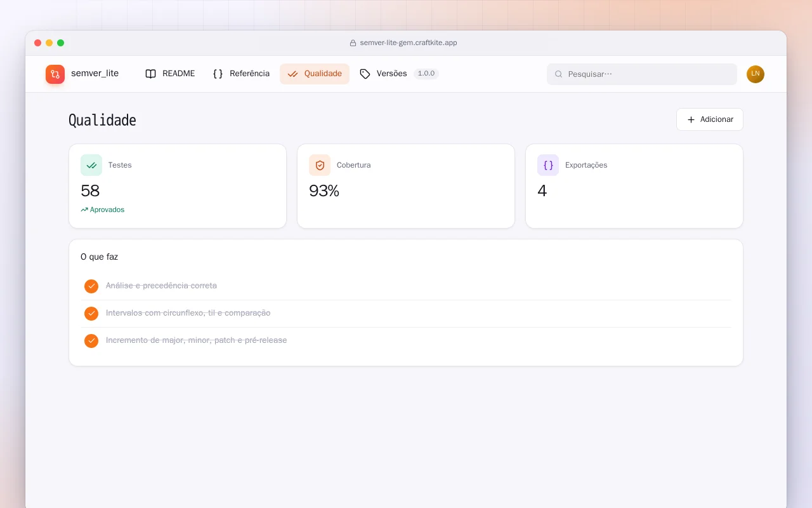Click the Exportações braces icon
This screenshot has height=508, width=812.
point(548,165)
